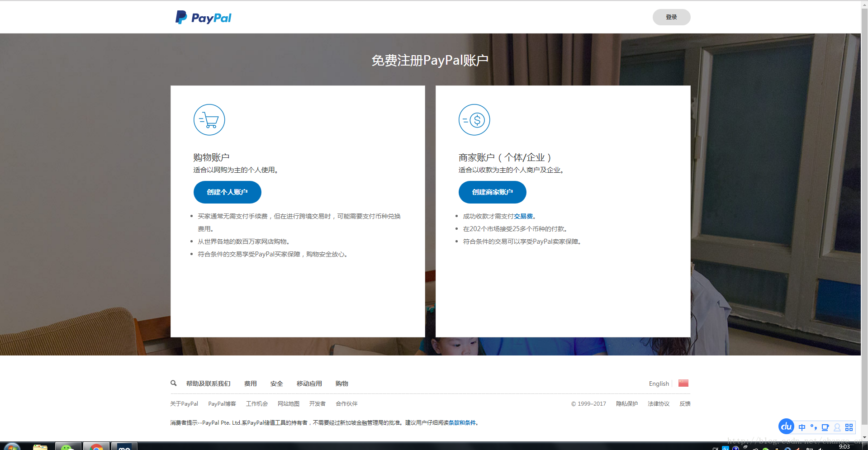Open the 条款和条件 terms link
This screenshot has width=868, height=450.
(x=462, y=423)
